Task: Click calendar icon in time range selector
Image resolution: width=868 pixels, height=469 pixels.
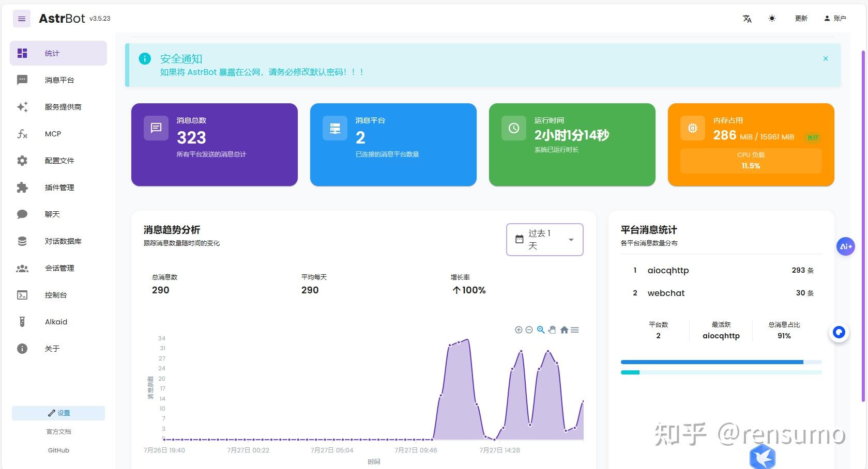Action: click(520, 239)
